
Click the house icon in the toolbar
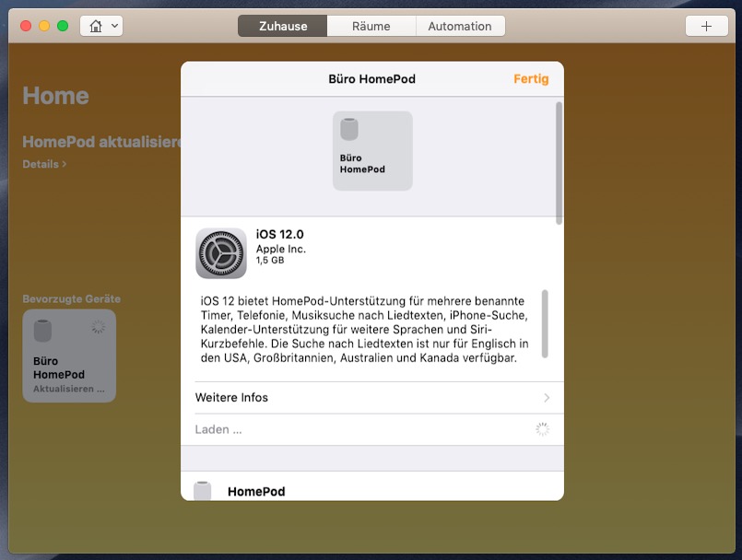95,26
